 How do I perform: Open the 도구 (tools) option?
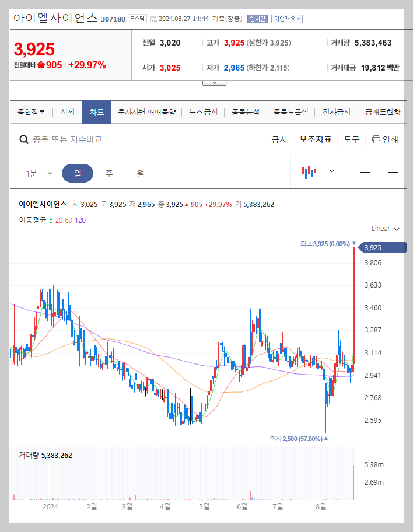click(351, 139)
